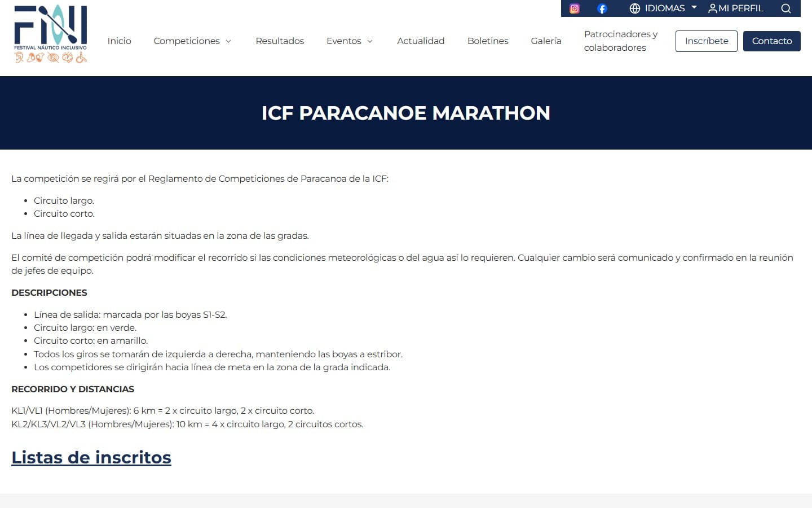Expand the Eventos menu chevron

click(x=370, y=41)
